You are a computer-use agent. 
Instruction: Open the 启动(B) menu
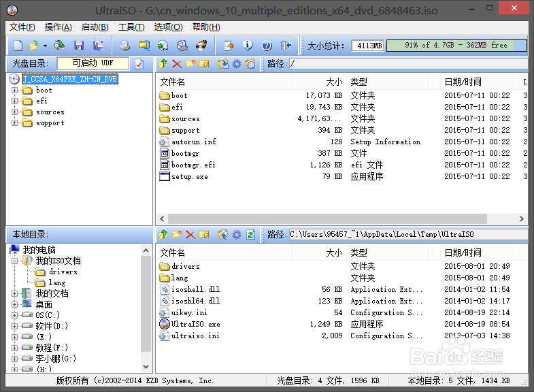tap(95, 27)
